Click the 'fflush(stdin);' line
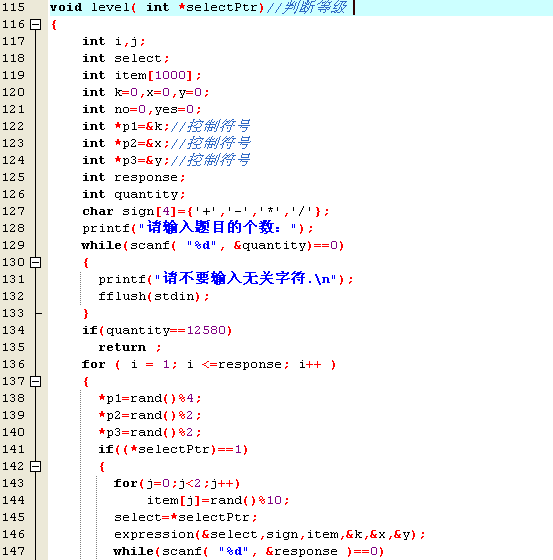The image size is (553, 560). pos(154,296)
